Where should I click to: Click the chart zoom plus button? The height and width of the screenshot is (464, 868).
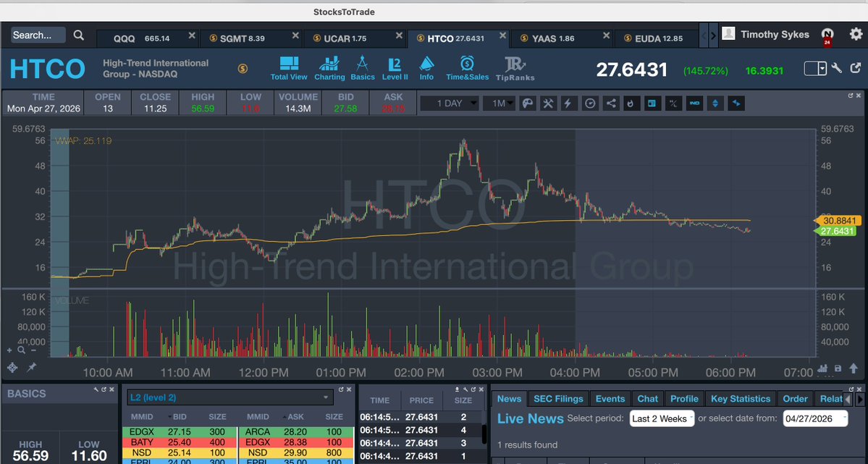[9, 350]
